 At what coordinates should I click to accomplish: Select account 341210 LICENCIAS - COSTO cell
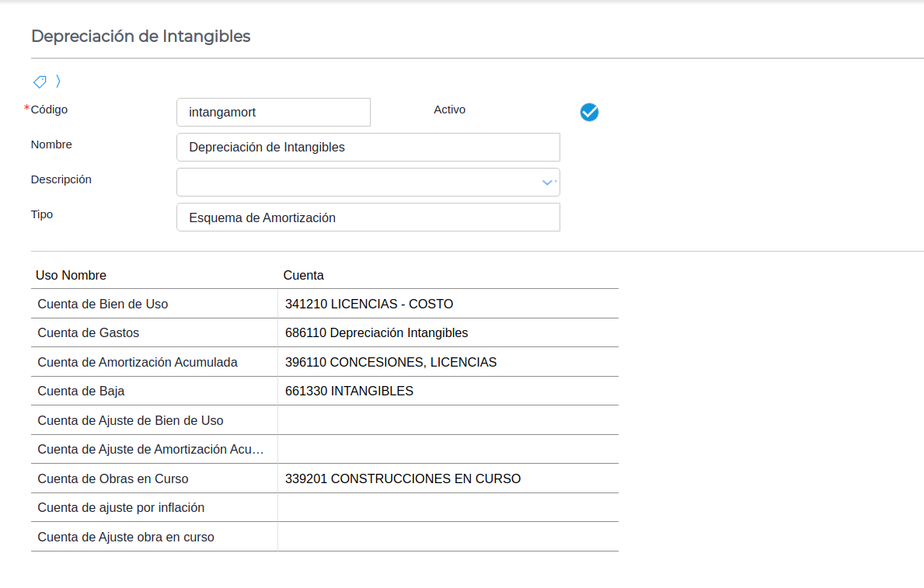click(x=369, y=304)
